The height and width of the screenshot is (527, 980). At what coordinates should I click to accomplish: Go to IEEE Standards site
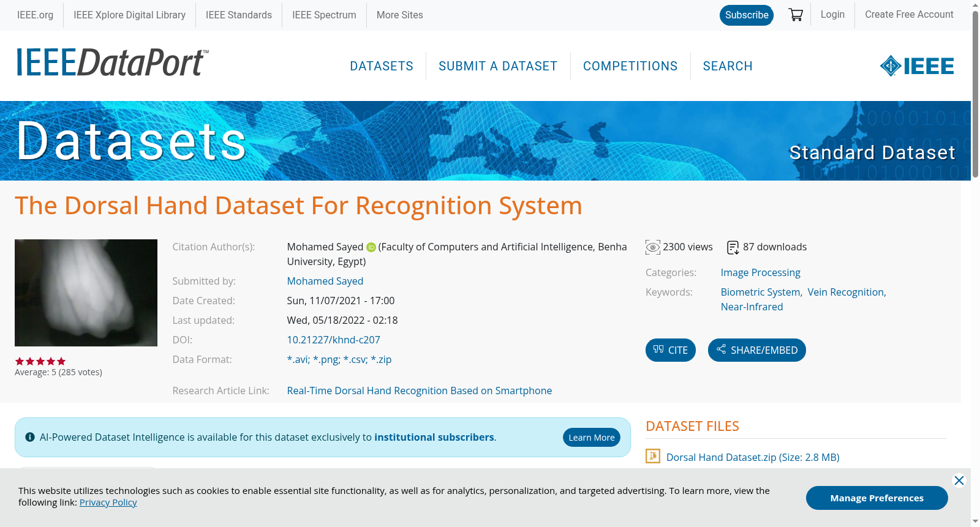click(x=239, y=15)
